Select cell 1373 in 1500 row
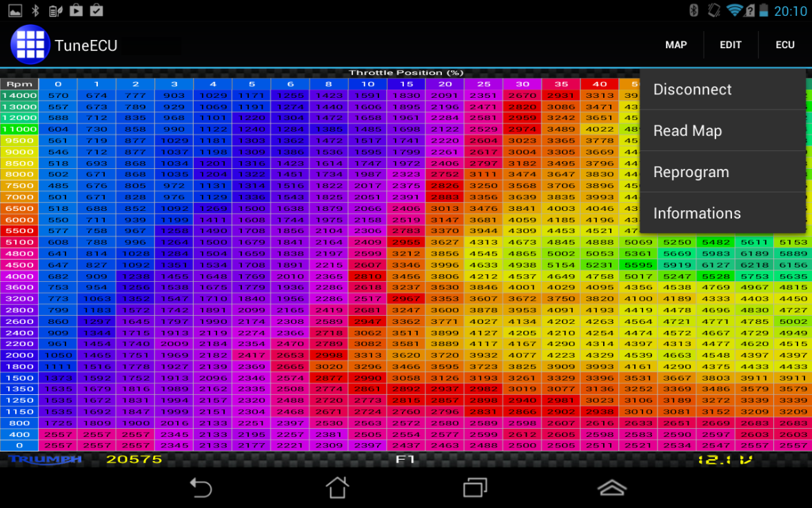Screen dimensions: 812x508 pos(58,378)
